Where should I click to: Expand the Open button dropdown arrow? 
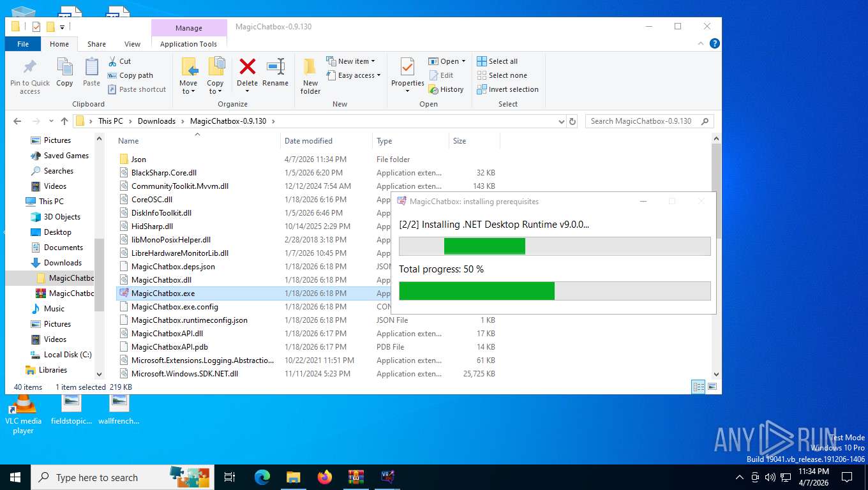464,61
